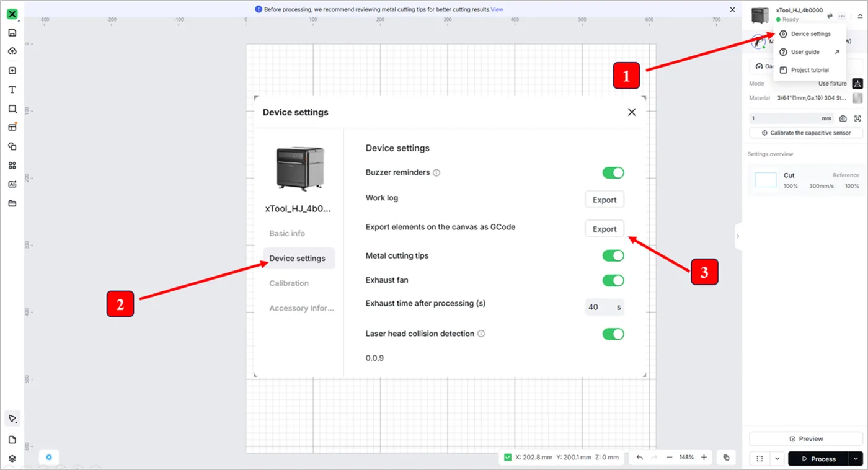The height and width of the screenshot is (470, 868).
Task: Expand the framing mode dropdown arrow
Action: 776,459
